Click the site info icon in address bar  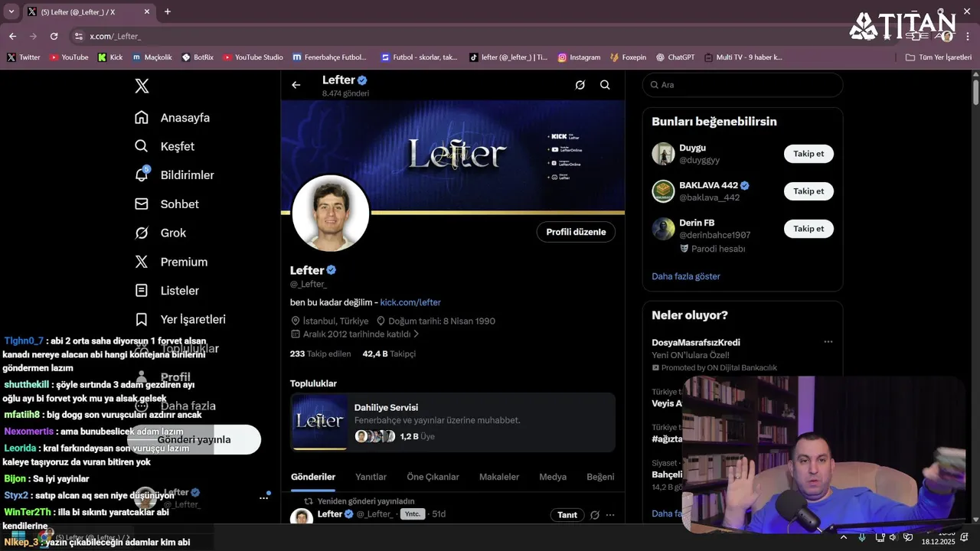point(78,36)
